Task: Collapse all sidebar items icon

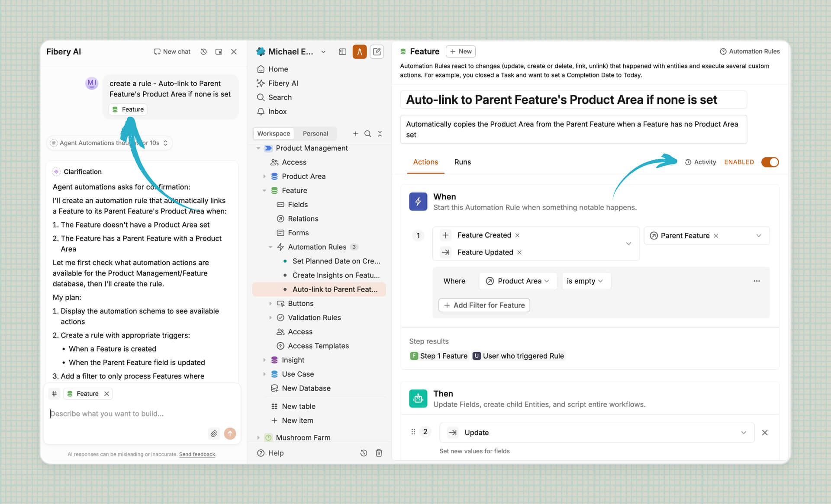Action: [380, 134]
